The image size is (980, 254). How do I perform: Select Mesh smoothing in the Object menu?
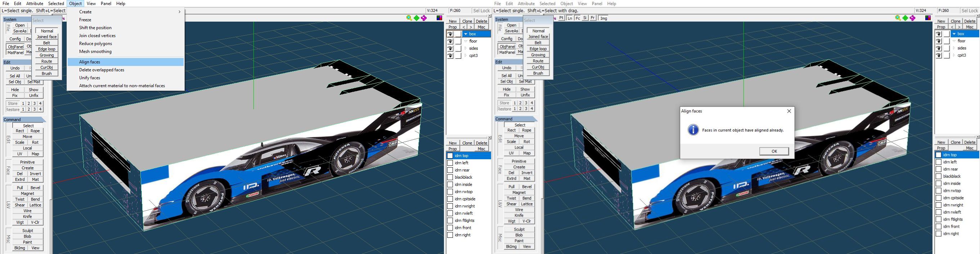pos(95,52)
